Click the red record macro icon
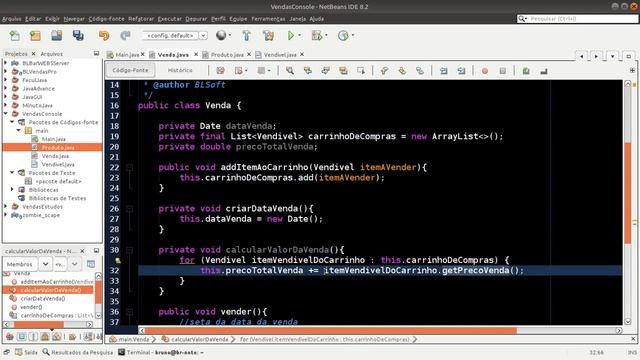Viewport: 640px width, 360px height. pos(485,71)
